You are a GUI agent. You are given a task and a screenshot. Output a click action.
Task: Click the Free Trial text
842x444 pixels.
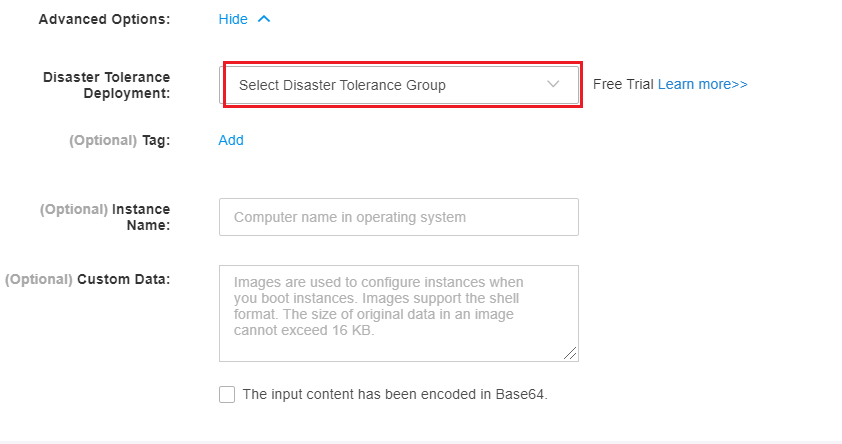[623, 84]
